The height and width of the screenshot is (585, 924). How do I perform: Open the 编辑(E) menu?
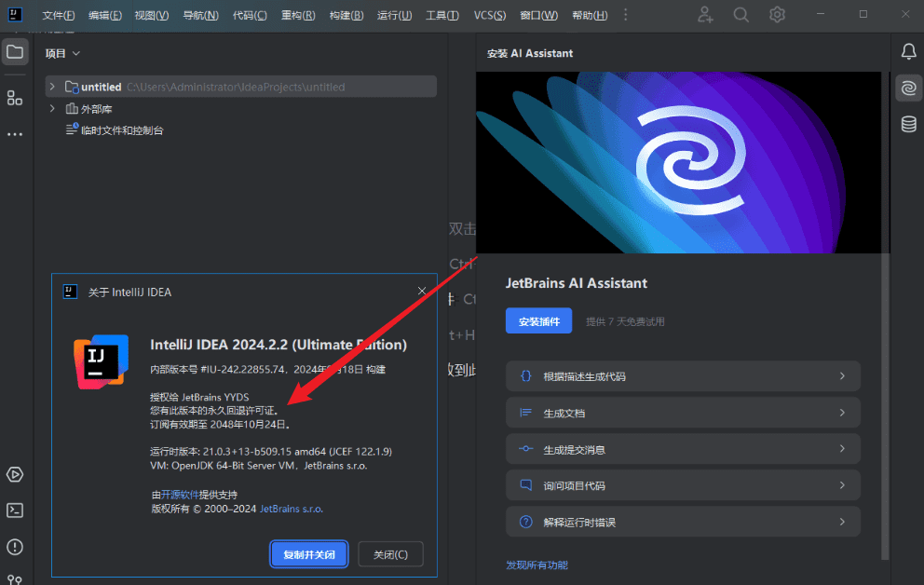(105, 15)
